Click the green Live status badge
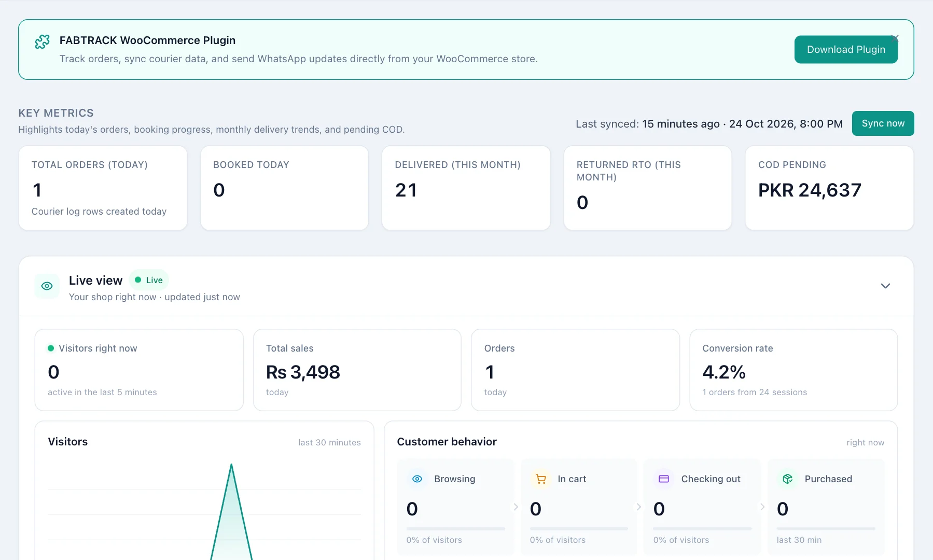The height and width of the screenshot is (560, 933). click(149, 280)
